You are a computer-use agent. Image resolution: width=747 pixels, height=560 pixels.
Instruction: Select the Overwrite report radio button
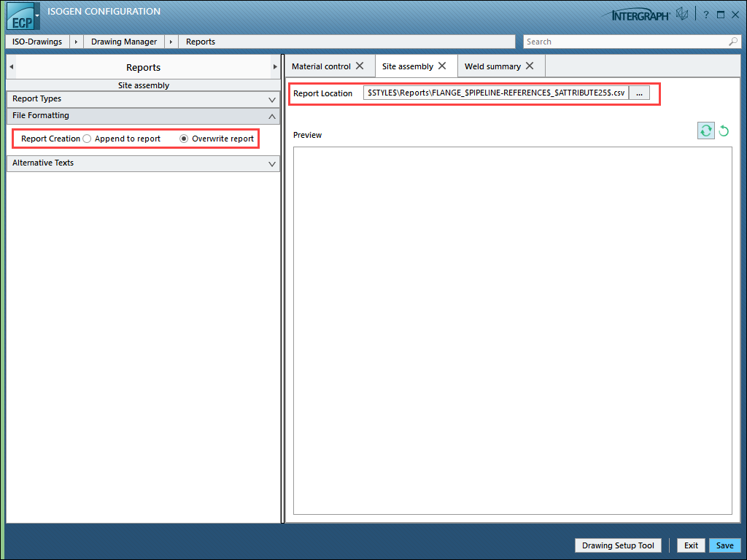tap(184, 139)
